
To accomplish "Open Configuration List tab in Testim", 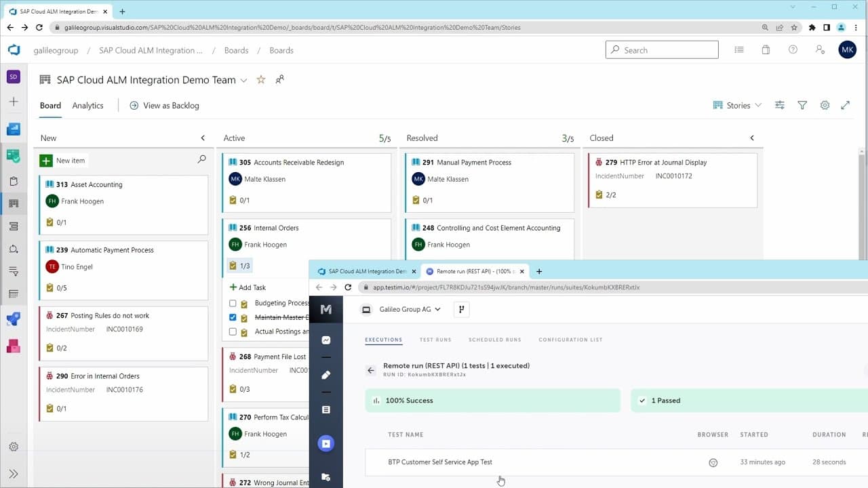I will pyautogui.click(x=570, y=340).
